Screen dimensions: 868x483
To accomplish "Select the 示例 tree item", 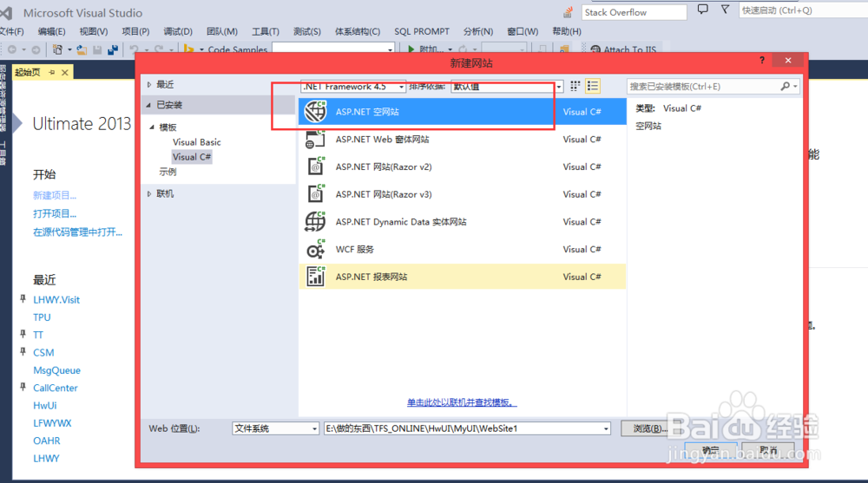I will pyautogui.click(x=168, y=172).
